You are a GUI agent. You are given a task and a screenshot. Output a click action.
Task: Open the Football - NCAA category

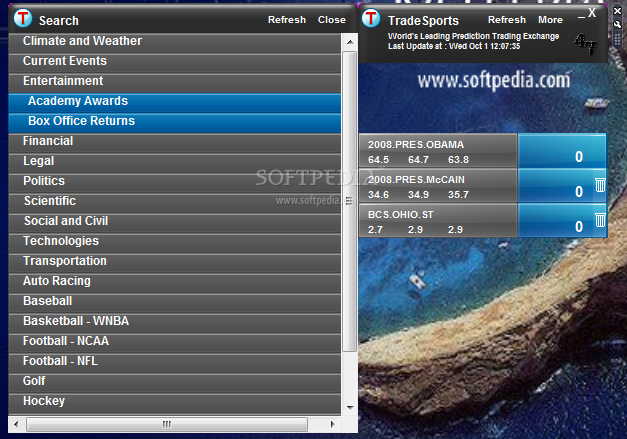pos(175,343)
